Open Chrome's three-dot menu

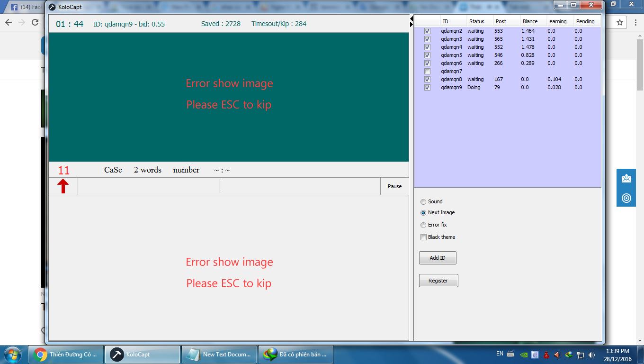(x=635, y=22)
